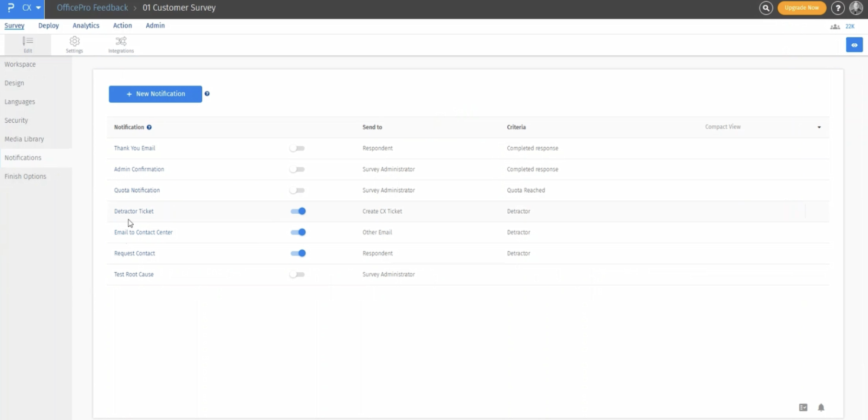
Task: Click the New Notification button
Action: 155,94
